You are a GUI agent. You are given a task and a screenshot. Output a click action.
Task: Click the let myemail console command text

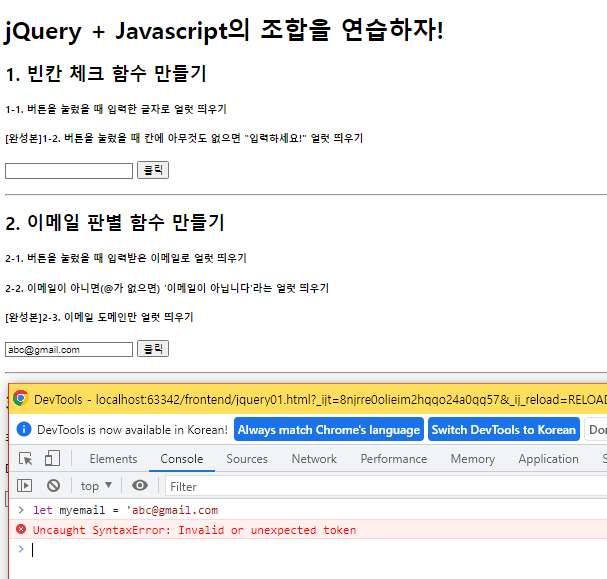pos(125,510)
